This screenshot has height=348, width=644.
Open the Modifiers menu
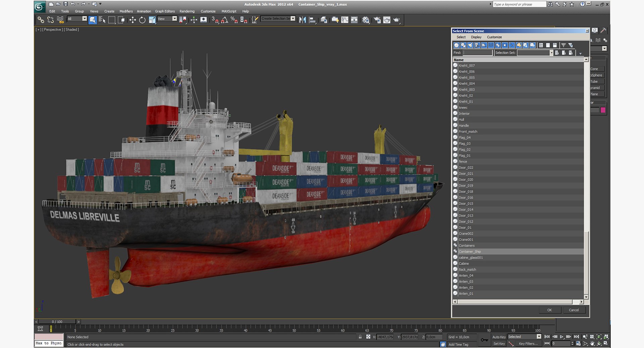[126, 11]
